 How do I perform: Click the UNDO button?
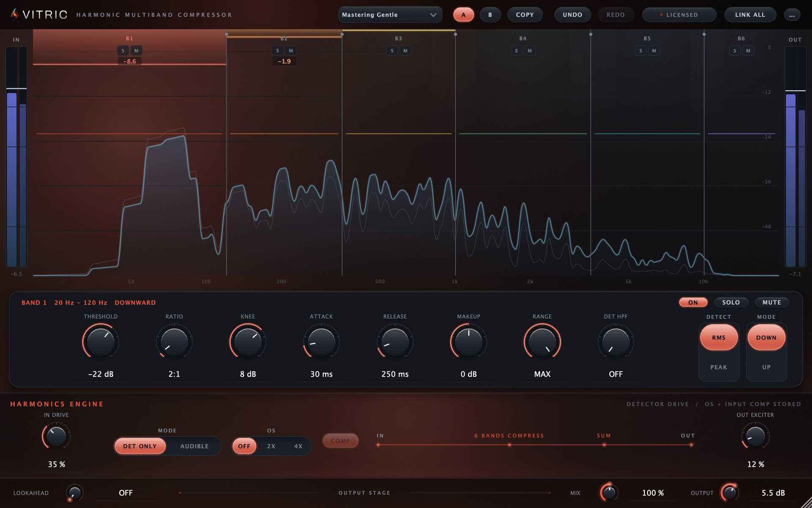[x=572, y=15]
